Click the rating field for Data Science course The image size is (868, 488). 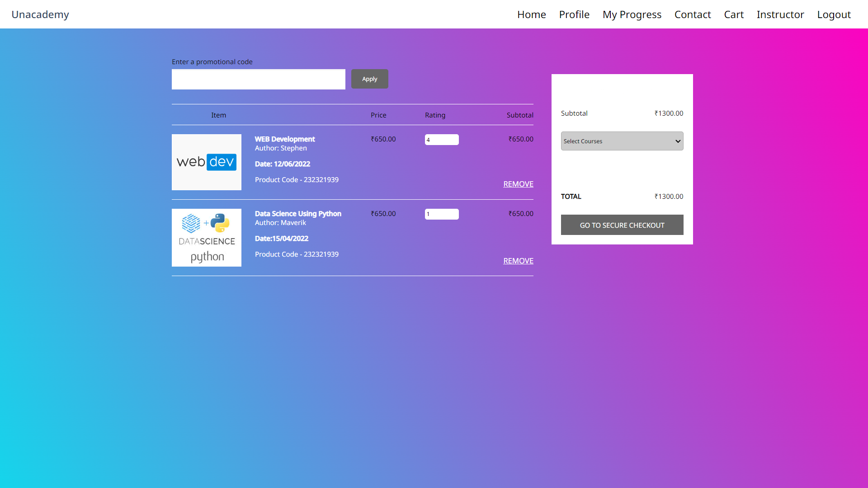click(x=442, y=214)
